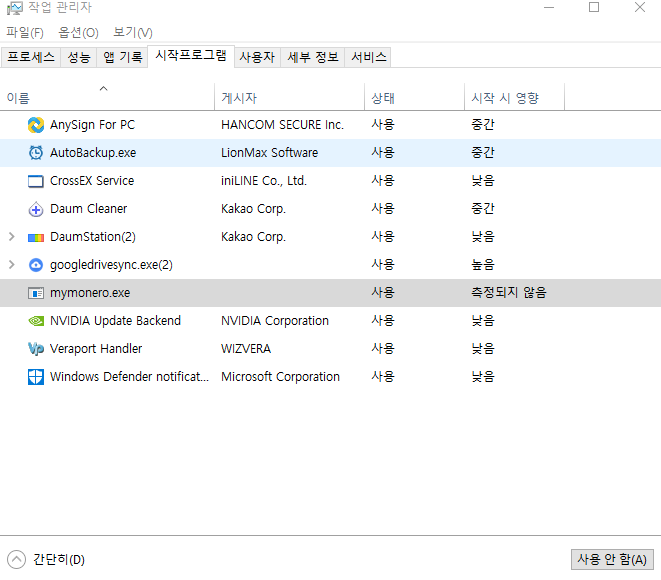
Task: Click the Task Manager title bar icon
Action: tap(14, 8)
